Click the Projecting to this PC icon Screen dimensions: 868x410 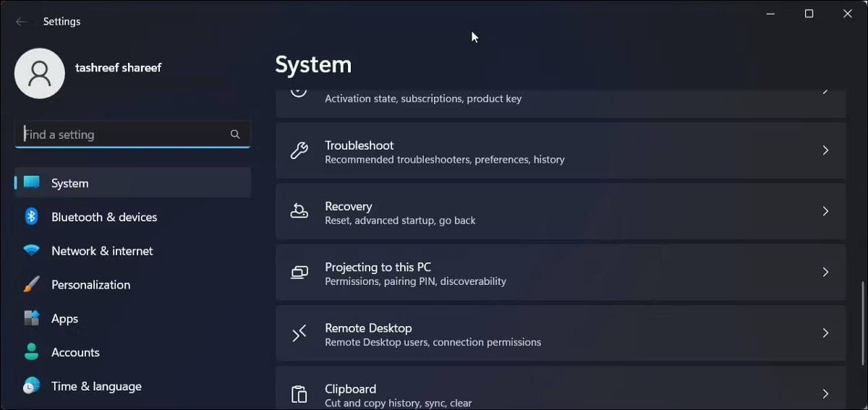coord(299,272)
